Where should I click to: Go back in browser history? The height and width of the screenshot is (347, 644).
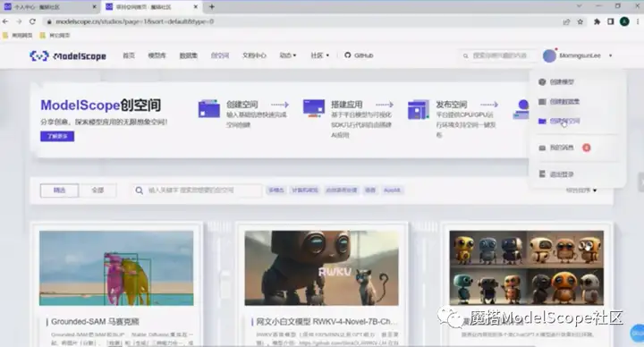click(5, 21)
